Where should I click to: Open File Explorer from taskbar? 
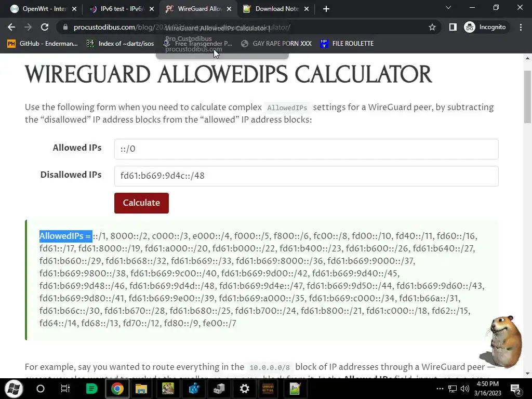141,389
